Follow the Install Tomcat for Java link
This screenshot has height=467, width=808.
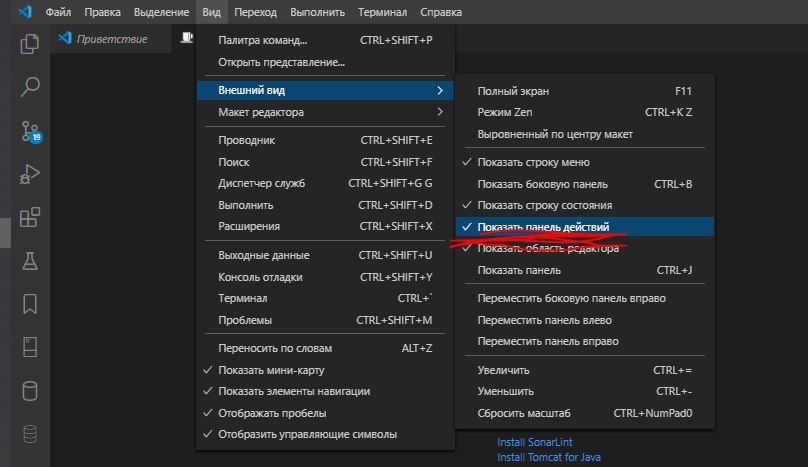point(549,457)
